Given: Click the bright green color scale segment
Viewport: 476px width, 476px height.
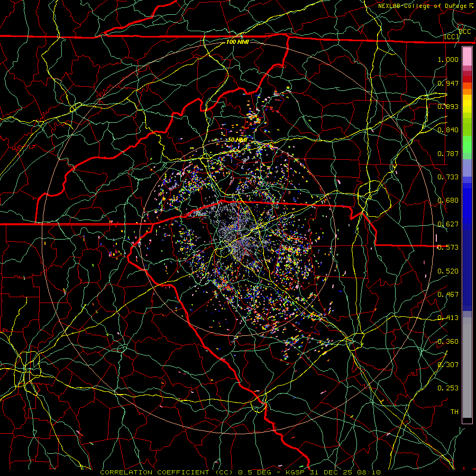Looking at the screenshot, I should coord(467,144).
